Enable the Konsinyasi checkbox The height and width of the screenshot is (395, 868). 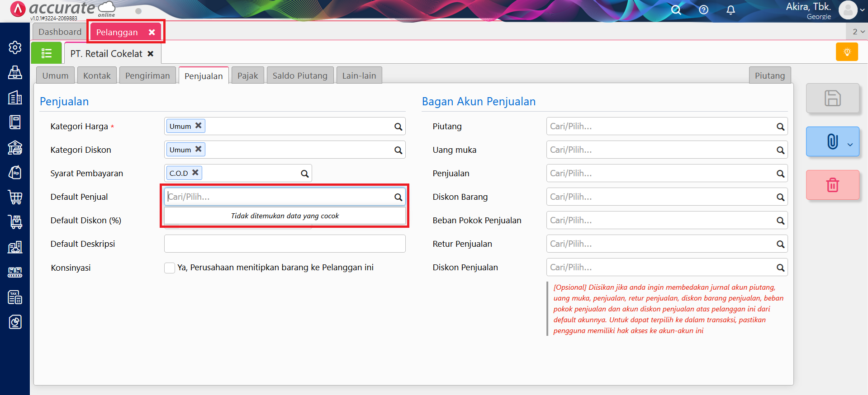(x=170, y=268)
